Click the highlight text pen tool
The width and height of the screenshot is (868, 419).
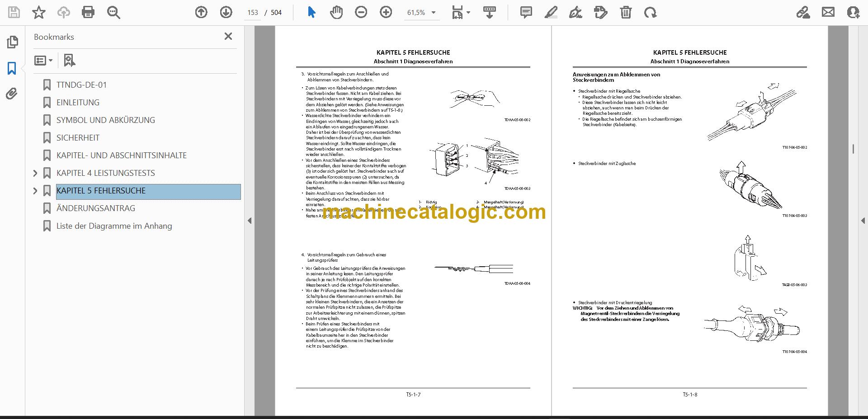(551, 12)
